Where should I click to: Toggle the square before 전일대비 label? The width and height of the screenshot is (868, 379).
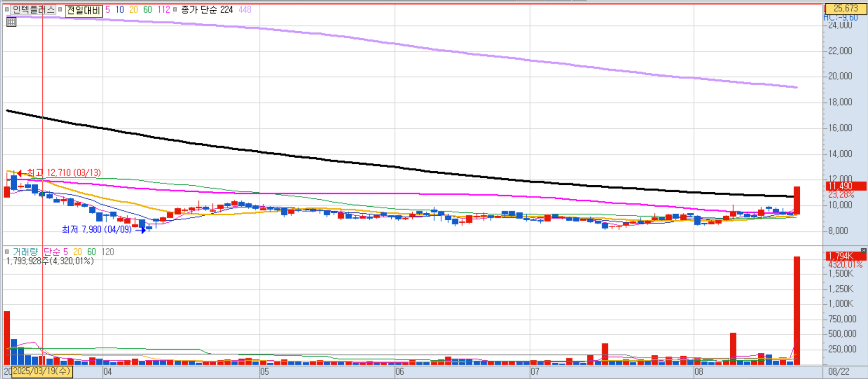coord(60,9)
